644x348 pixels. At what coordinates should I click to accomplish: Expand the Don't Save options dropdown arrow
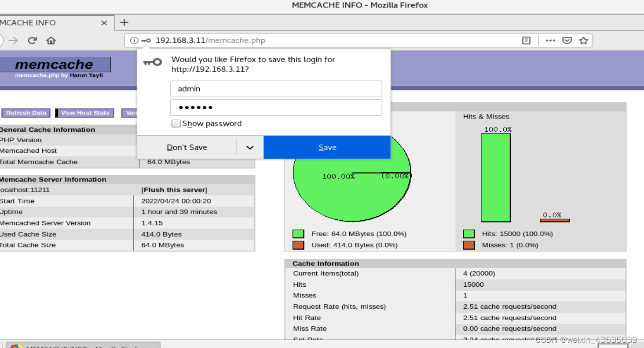[250, 148]
